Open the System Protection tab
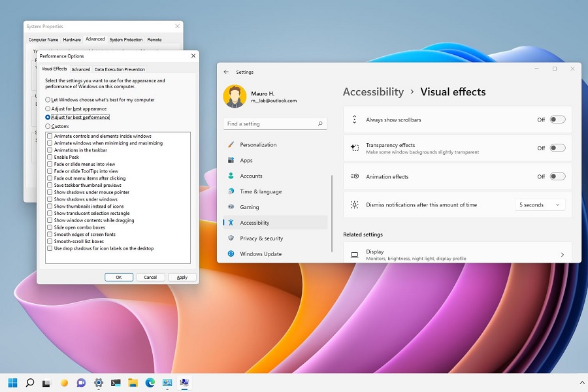Screen dimensions: 588x392 click(x=125, y=40)
